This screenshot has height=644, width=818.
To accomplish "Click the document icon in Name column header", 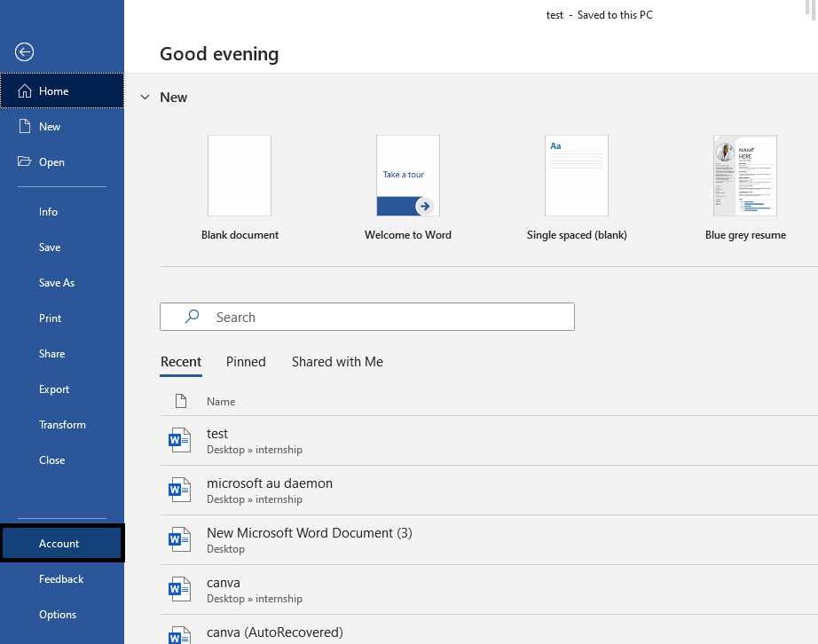I will 181,401.
